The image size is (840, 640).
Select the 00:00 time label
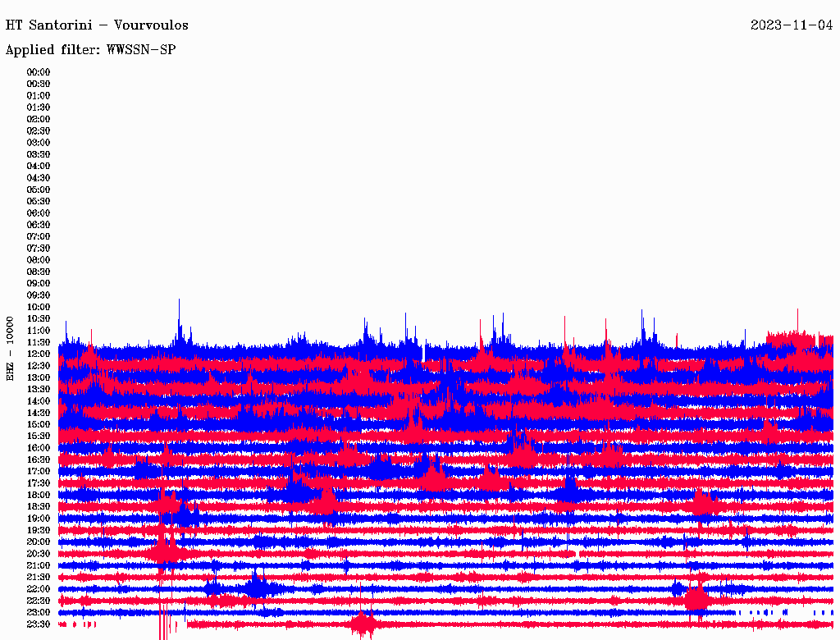click(39, 72)
